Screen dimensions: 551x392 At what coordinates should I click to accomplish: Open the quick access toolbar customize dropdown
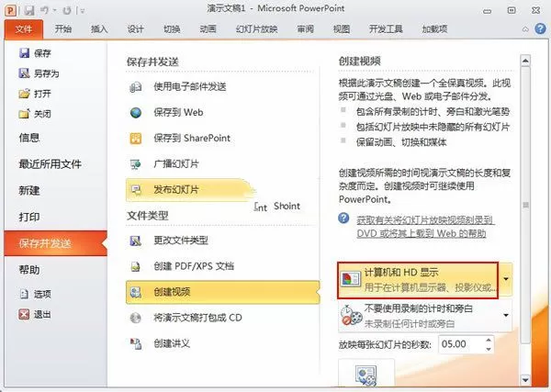[x=83, y=11]
